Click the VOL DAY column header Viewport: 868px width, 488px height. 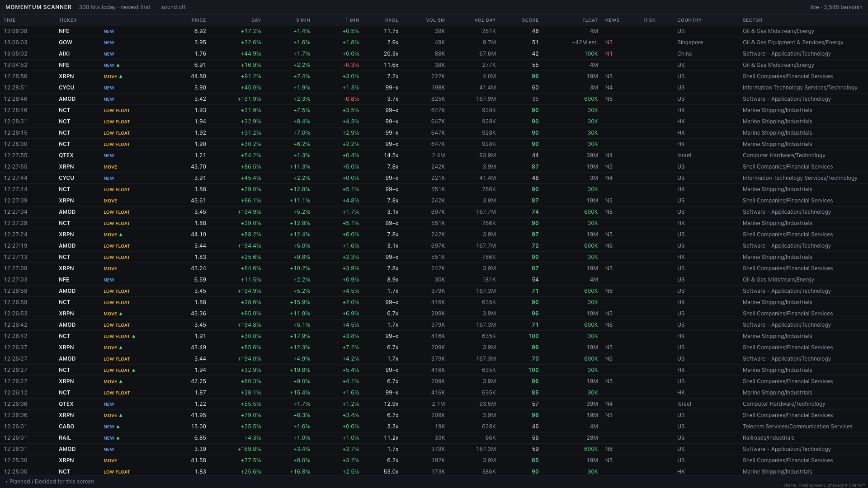coord(485,20)
